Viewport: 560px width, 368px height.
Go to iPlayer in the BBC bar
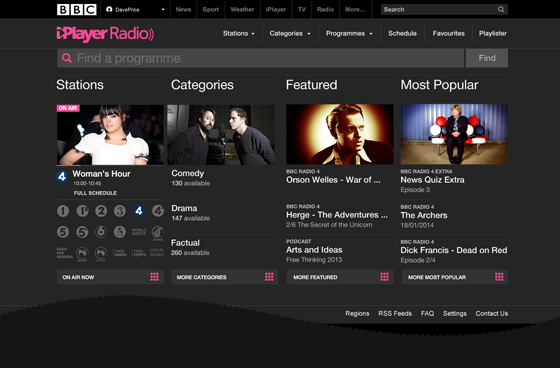[276, 10]
